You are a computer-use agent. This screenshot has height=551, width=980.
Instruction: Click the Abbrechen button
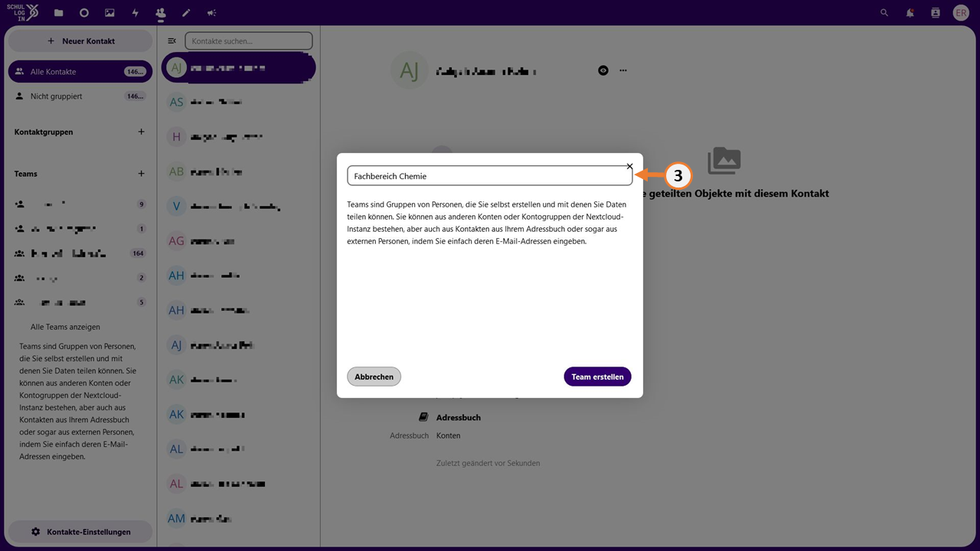click(x=374, y=377)
